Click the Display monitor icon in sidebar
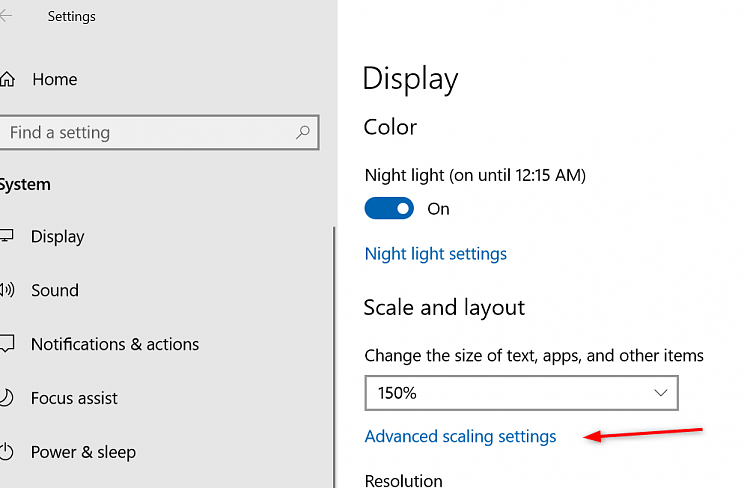 8,237
